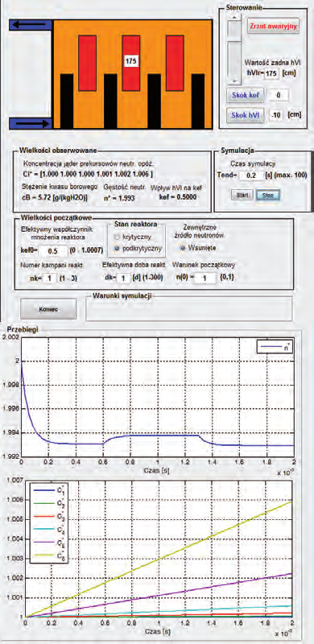The image size is (314, 644).
Task: Click the dk effective day field
Action: pyautogui.click(x=124, y=278)
